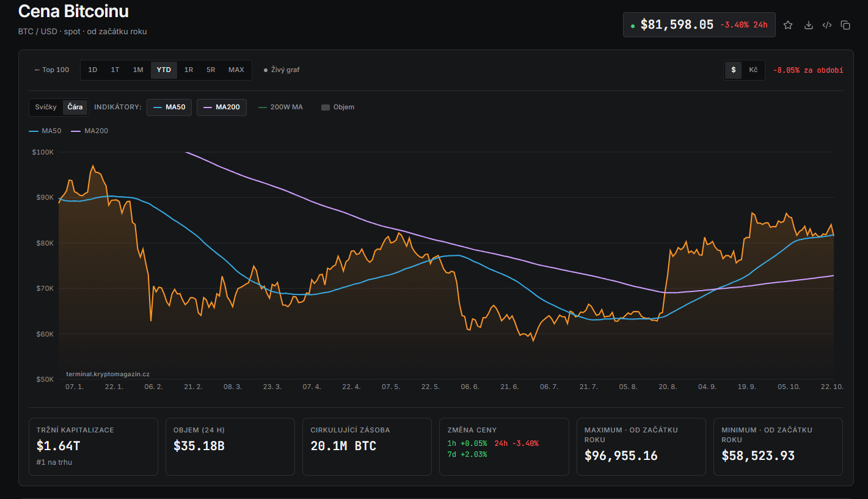The image size is (868, 499).
Task: Enable the 200W MA indicator
Action: pyautogui.click(x=280, y=107)
